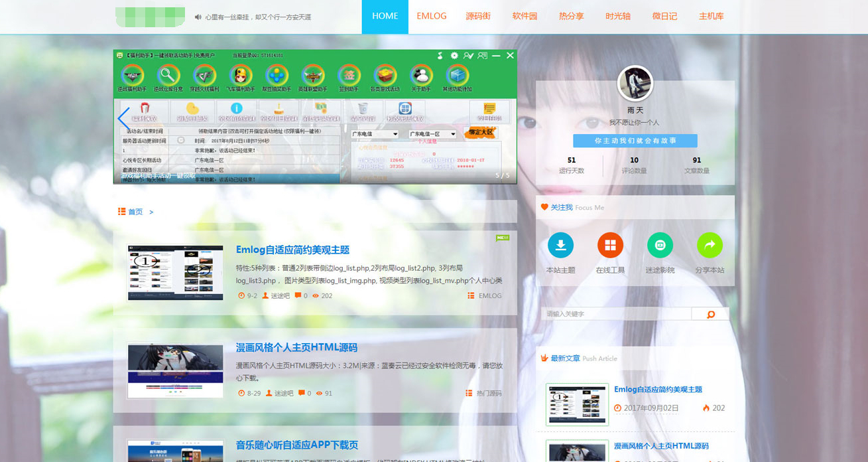Click the 51 运行天数 stat
This screenshot has height=462, width=868.
[x=572, y=165]
